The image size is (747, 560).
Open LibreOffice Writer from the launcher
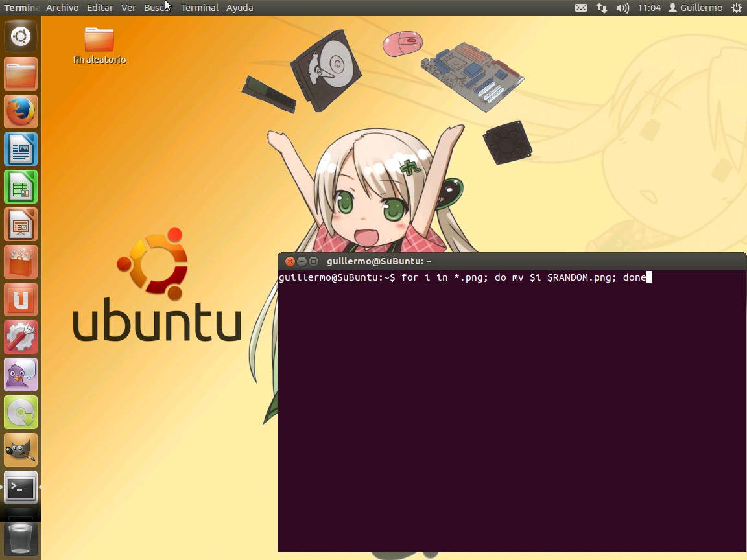21,149
